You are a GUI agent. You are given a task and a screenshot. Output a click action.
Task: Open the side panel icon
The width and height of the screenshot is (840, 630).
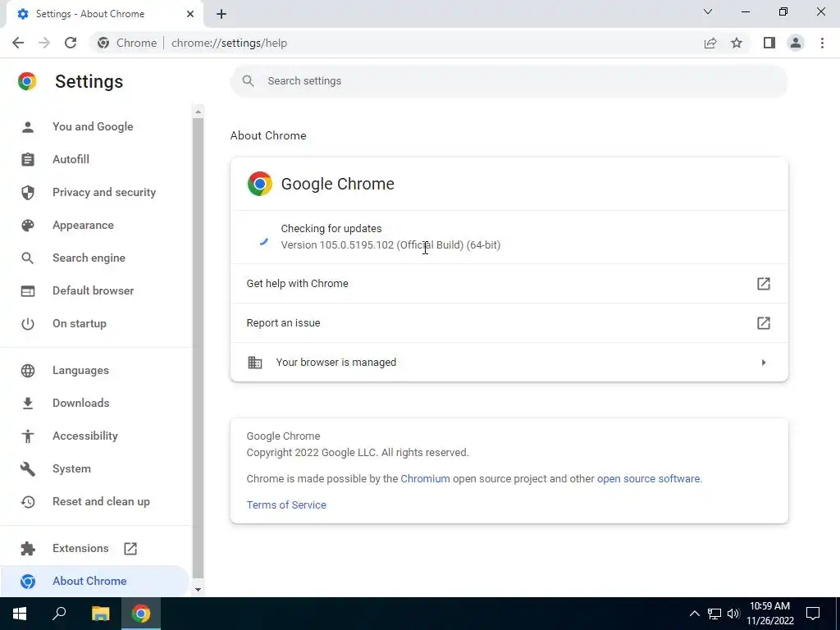(769, 43)
